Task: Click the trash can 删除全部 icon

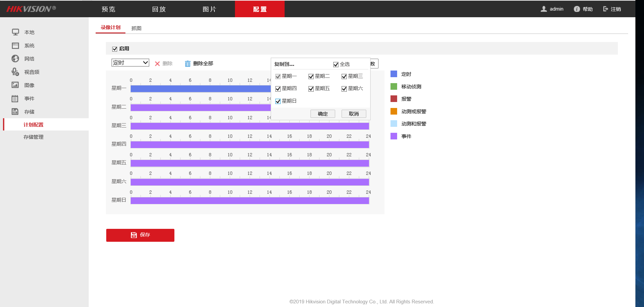Action: point(188,64)
